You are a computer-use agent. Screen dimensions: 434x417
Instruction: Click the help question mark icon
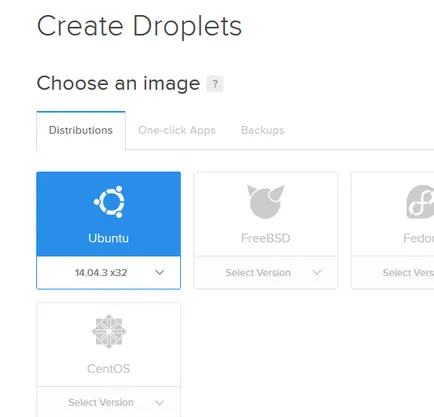[x=215, y=84]
